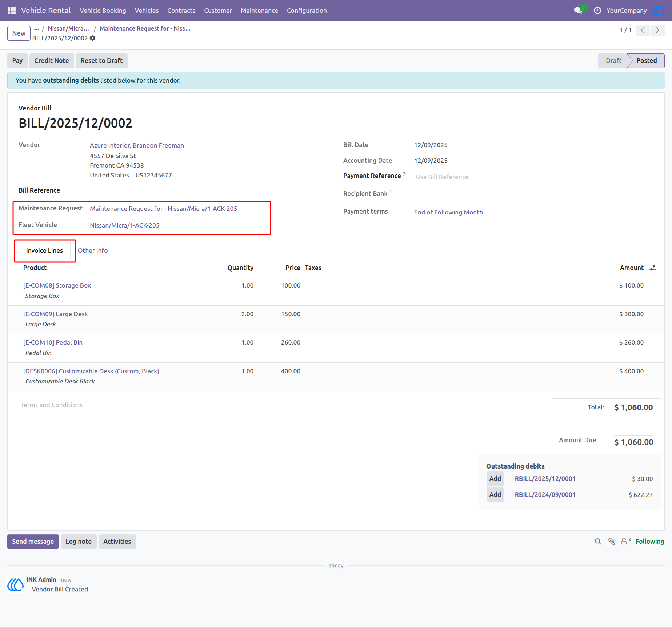Open the Activities chatter button
Viewport: 672px width, 627px height.
coord(117,542)
